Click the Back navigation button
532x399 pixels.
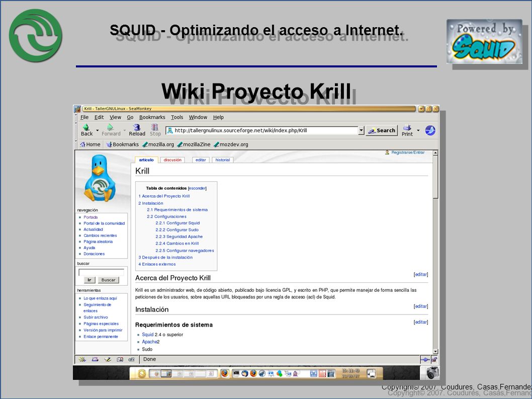(x=86, y=130)
